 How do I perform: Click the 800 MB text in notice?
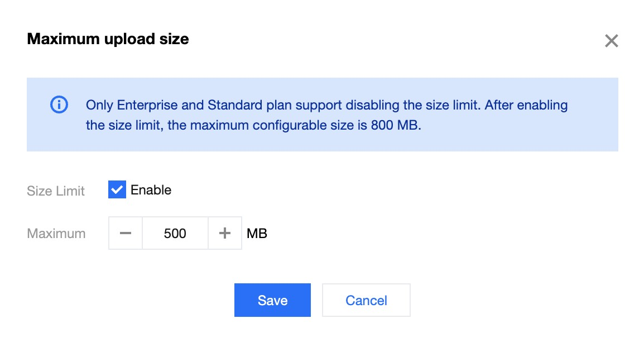coord(395,125)
